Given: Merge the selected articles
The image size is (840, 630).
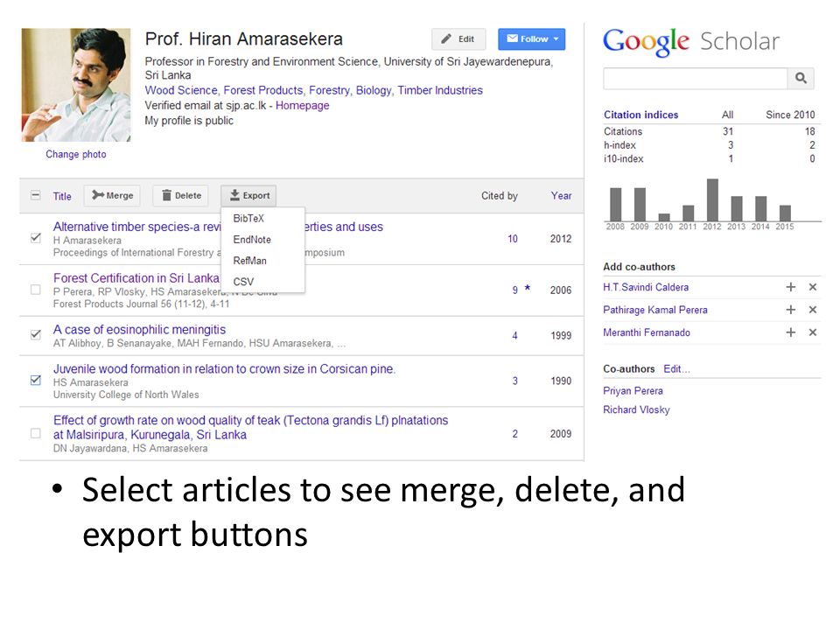Looking at the screenshot, I should coord(112,195).
